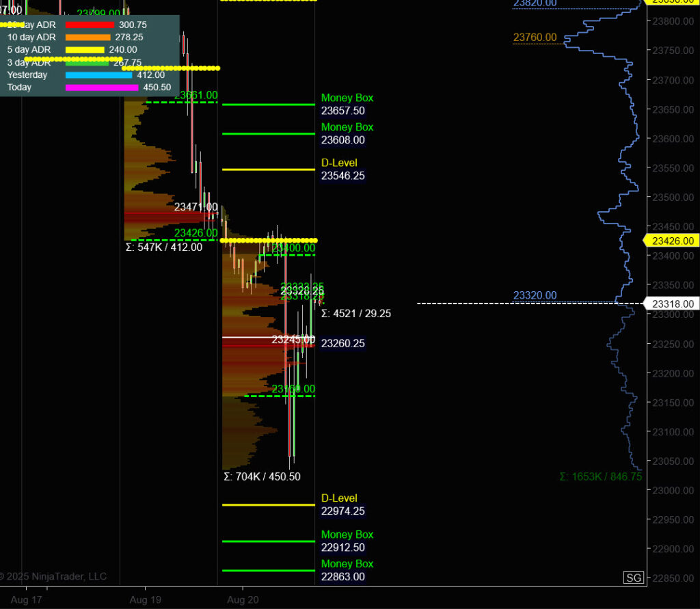Click the blue Yesterday range bar
Image resolution: width=700 pixels, height=609 pixels.
98,75
